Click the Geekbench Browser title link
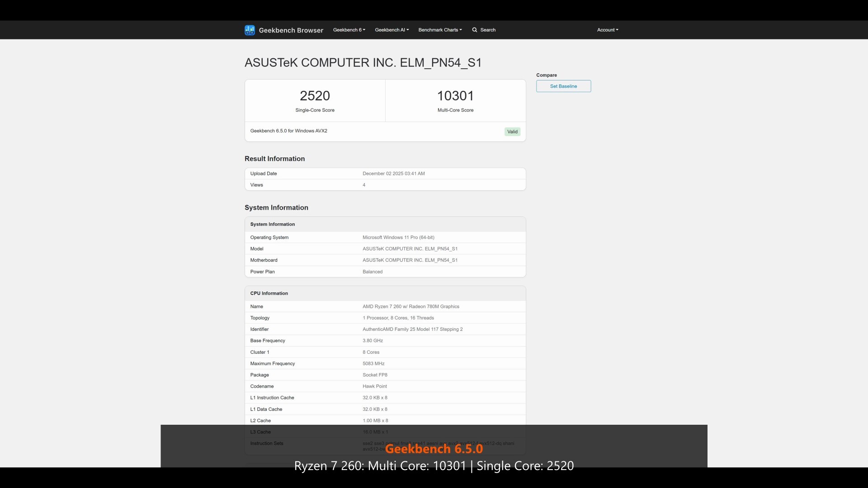This screenshot has height=488, width=868. click(291, 30)
